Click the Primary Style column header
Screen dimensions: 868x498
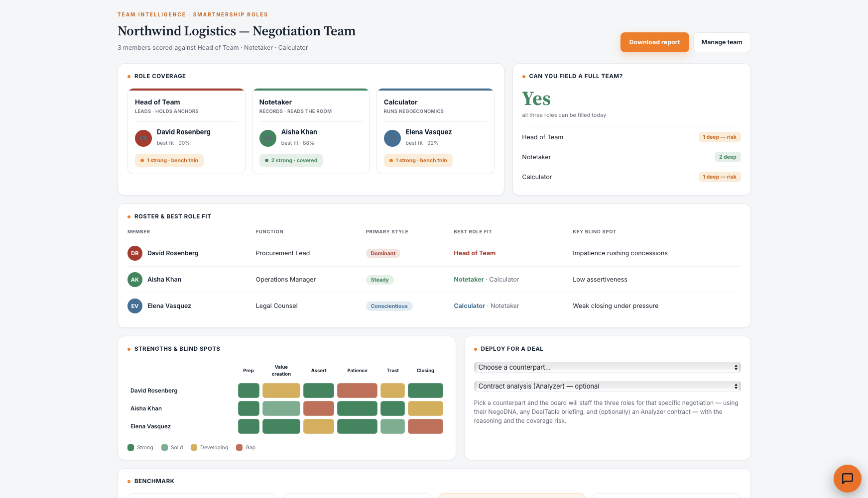pyautogui.click(x=387, y=232)
